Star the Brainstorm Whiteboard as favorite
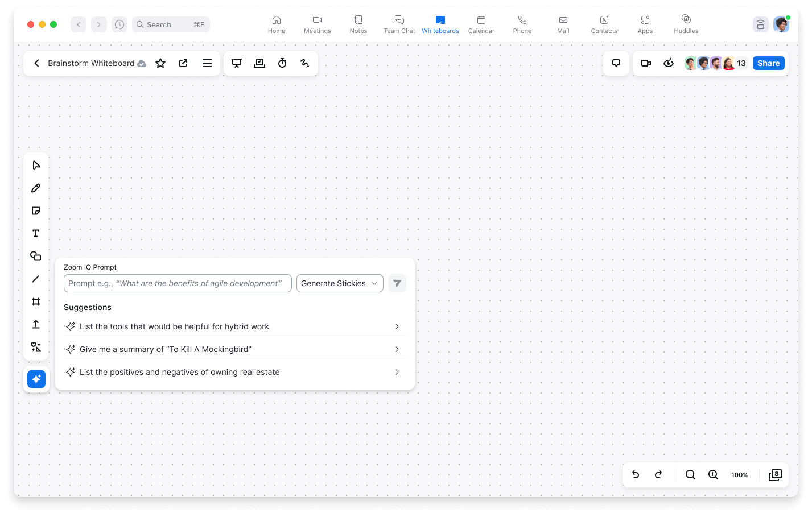Screen dimensions: 812x517 pyautogui.click(x=160, y=63)
